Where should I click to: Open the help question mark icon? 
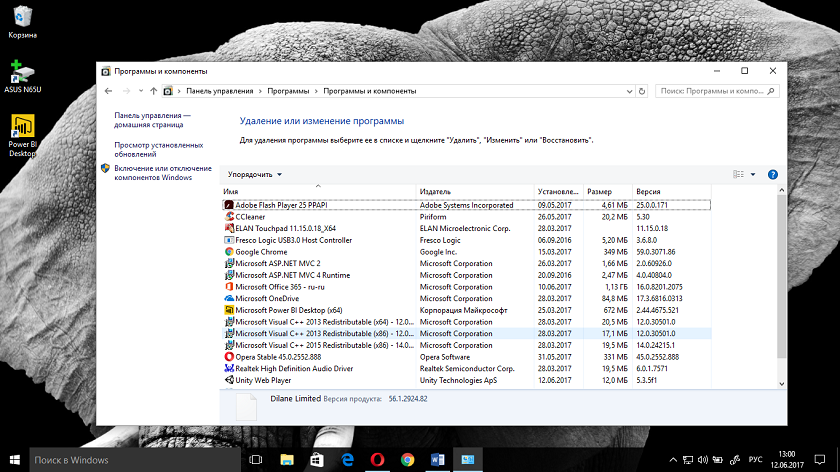click(x=772, y=175)
